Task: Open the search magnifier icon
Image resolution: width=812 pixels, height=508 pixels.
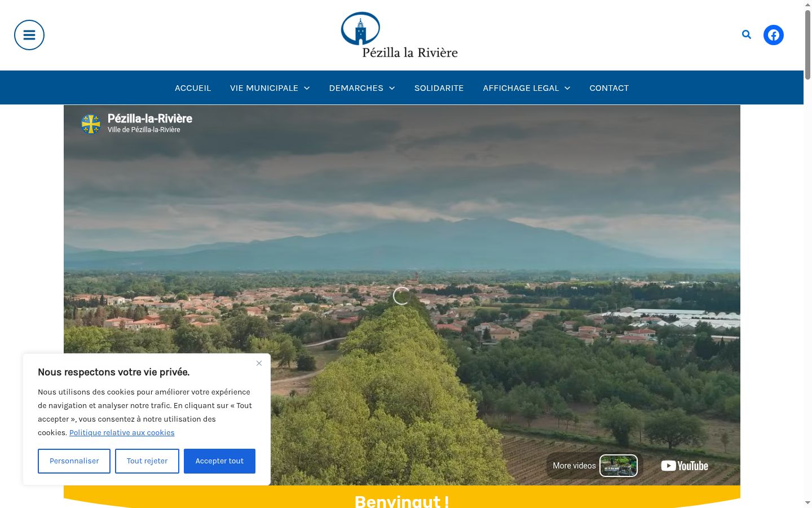Action: click(747, 35)
